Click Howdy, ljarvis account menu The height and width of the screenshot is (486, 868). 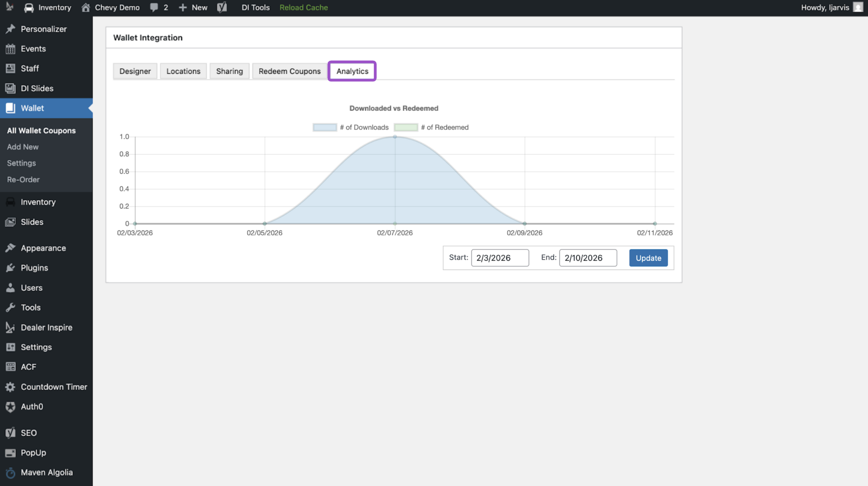click(832, 7)
